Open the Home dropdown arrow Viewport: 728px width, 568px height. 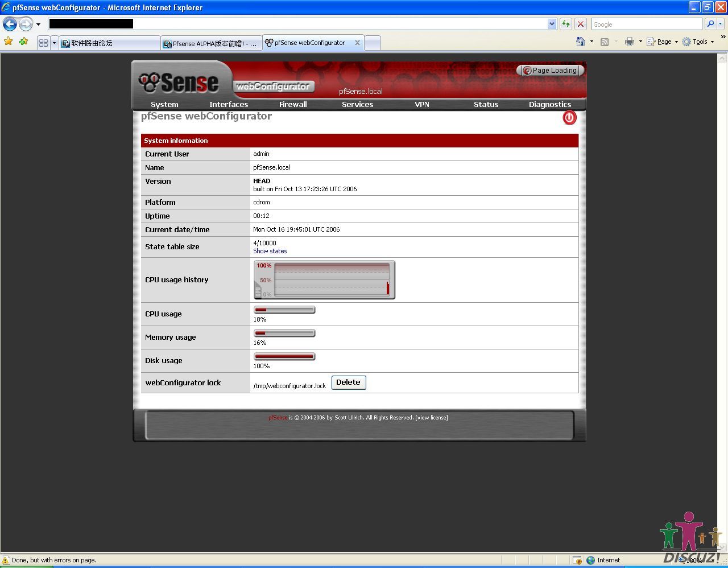tap(591, 42)
